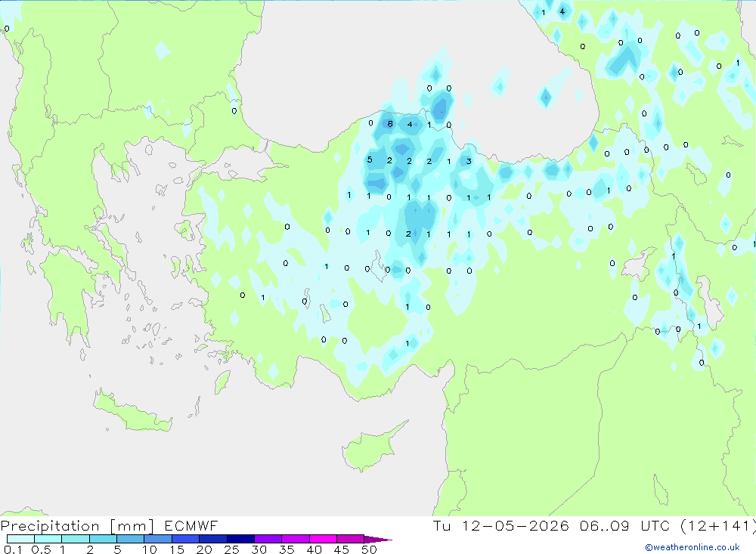
Task: Click the 'Tu 12-05-2026' date text
Action: tap(500, 526)
